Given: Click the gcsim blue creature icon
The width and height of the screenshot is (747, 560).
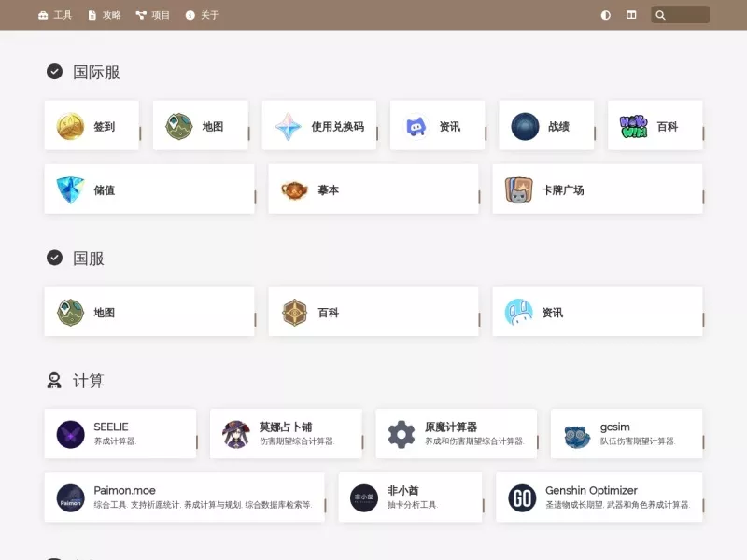Looking at the screenshot, I should pyautogui.click(x=577, y=435).
